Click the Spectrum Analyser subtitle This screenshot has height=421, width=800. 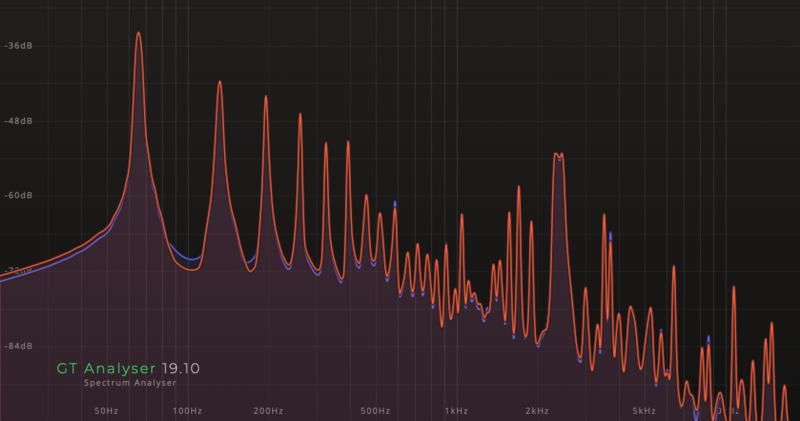[130, 383]
